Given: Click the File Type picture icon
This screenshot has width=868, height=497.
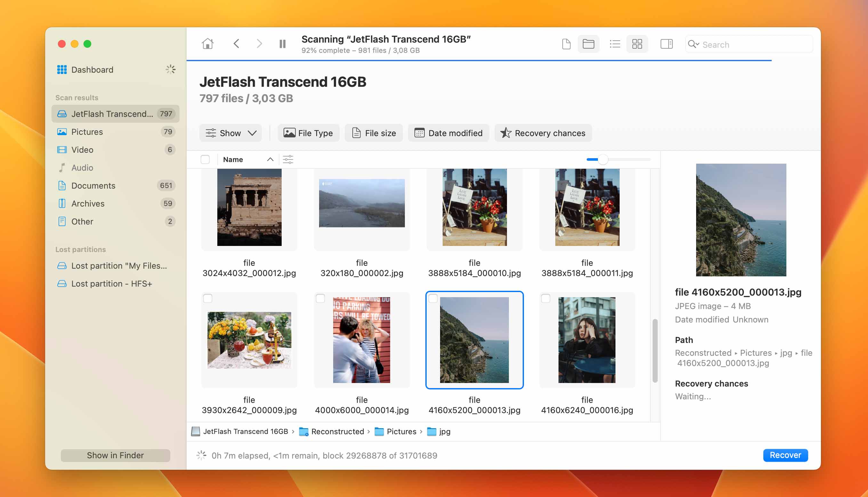Looking at the screenshot, I should 289,133.
